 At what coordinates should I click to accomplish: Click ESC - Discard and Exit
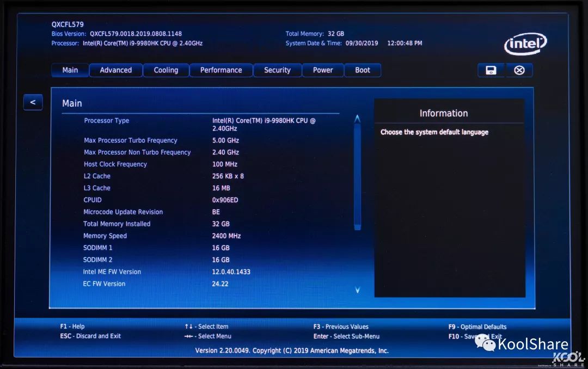pos(90,336)
